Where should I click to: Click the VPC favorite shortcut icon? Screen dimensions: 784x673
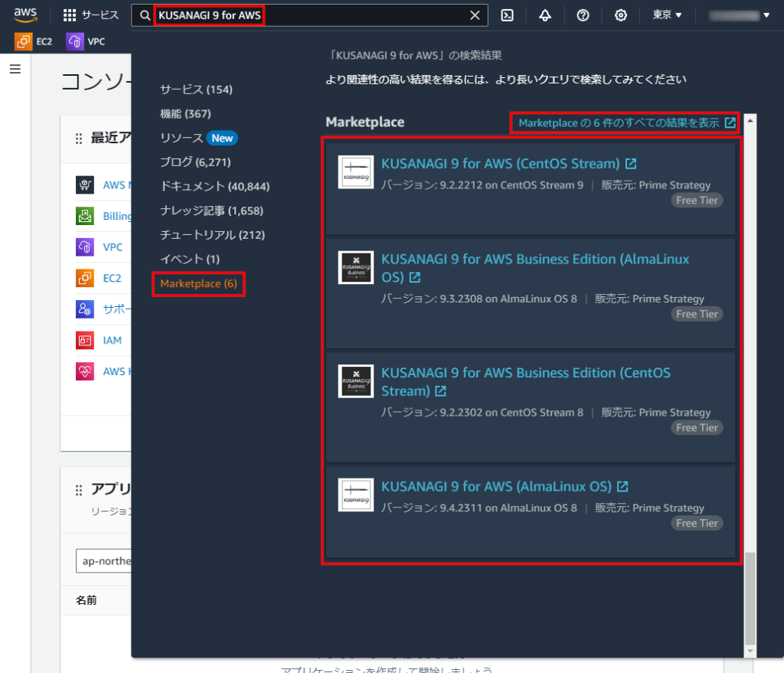[x=74, y=41]
